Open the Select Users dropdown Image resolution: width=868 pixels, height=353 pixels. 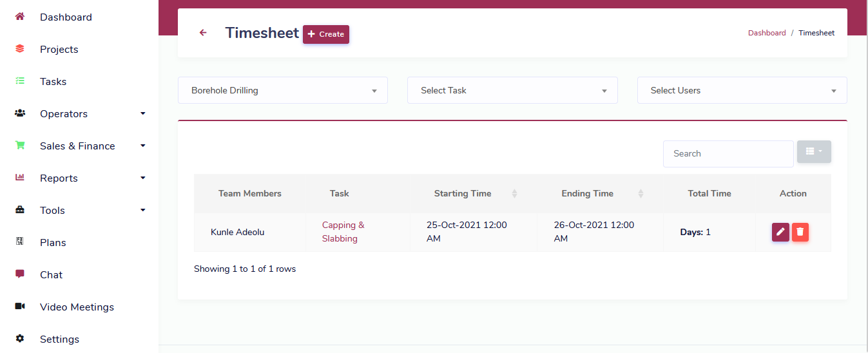point(742,91)
